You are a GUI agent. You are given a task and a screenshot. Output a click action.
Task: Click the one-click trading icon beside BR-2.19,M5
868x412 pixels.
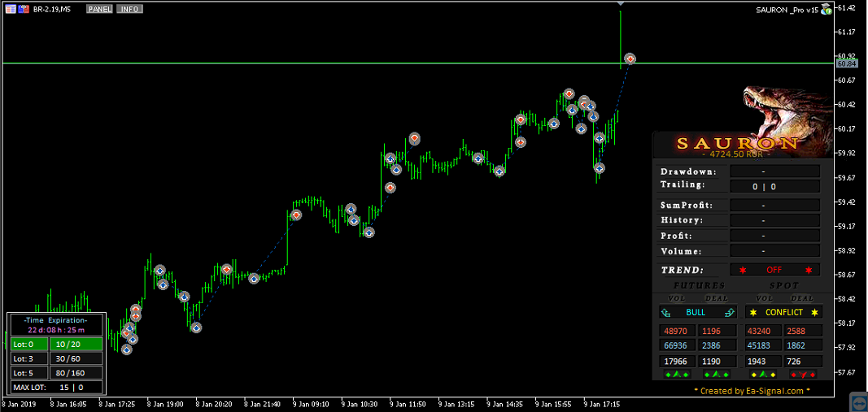tap(24, 9)
